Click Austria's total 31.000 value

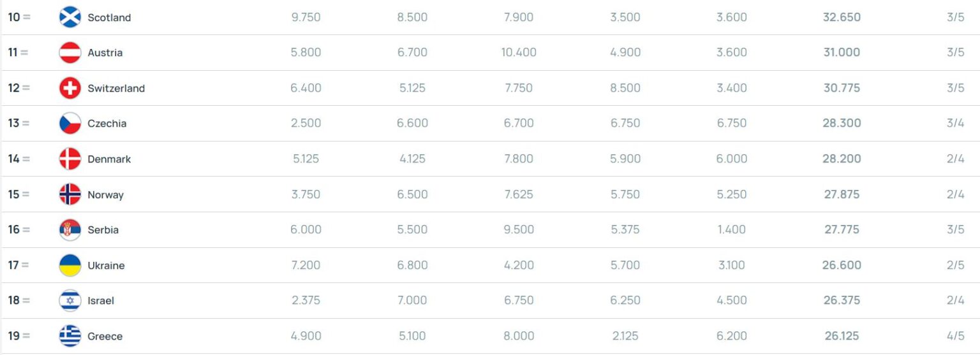pyautogui.click(x=842, y=53)
